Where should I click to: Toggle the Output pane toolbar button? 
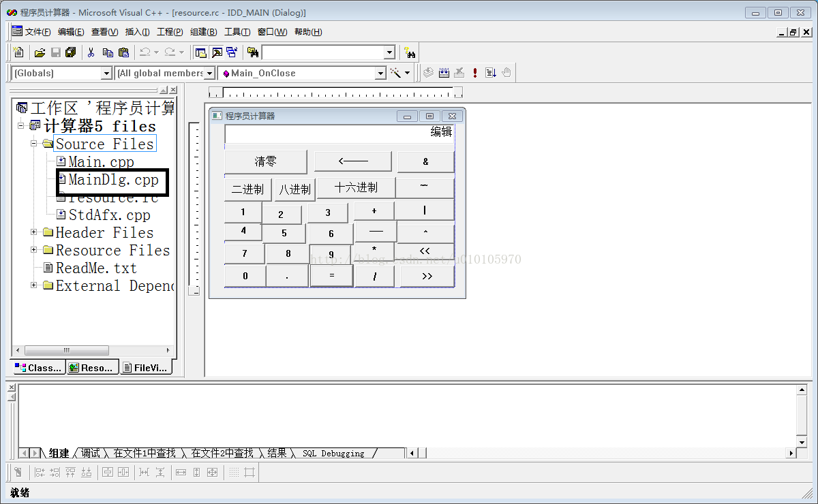[216, 52]
